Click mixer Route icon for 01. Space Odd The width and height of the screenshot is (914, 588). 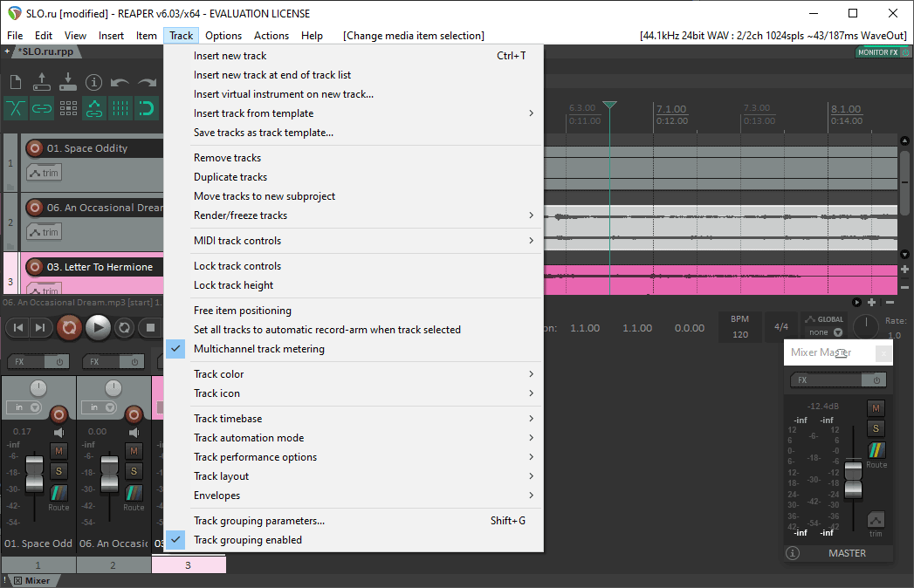coord(58,493)
